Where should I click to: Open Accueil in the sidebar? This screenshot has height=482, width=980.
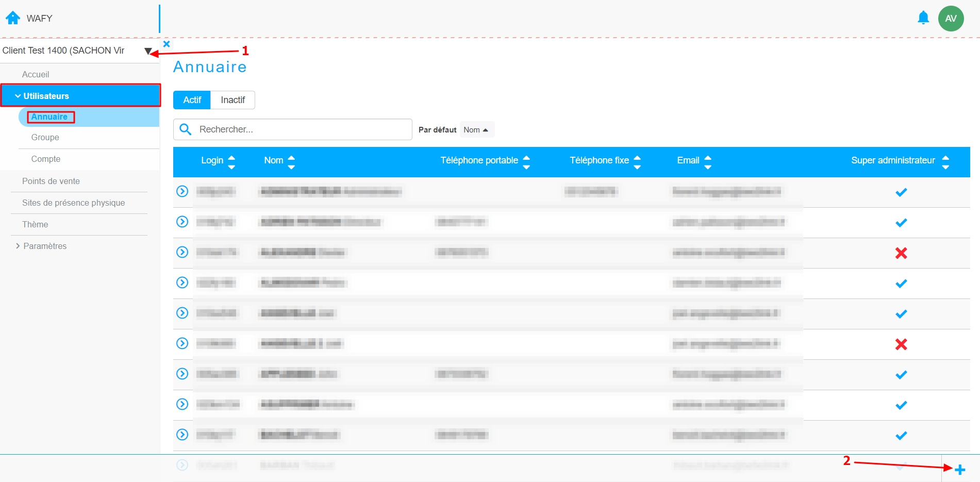(36, 74)
